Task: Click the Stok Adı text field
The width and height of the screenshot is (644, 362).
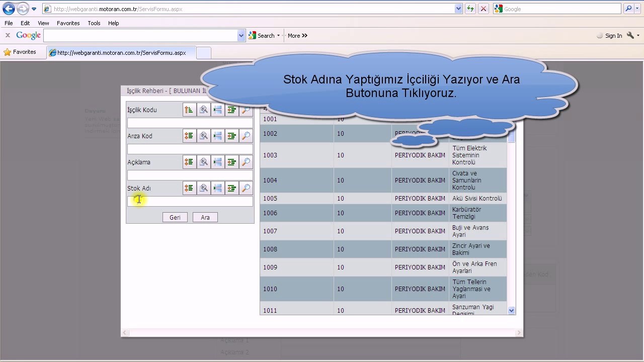Action: (x=190, y=201)
